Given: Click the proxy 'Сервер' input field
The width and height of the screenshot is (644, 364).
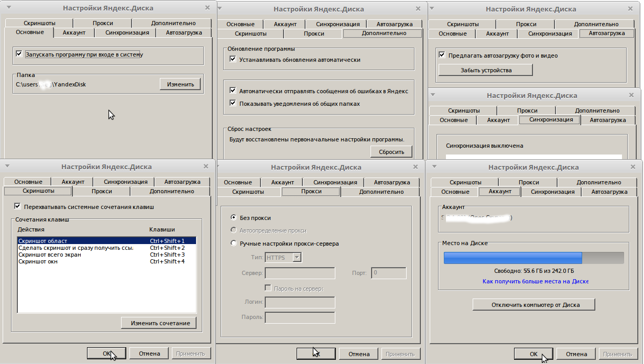Looking at the screenshot, I should pyautogui.click(x=300, y=273).
